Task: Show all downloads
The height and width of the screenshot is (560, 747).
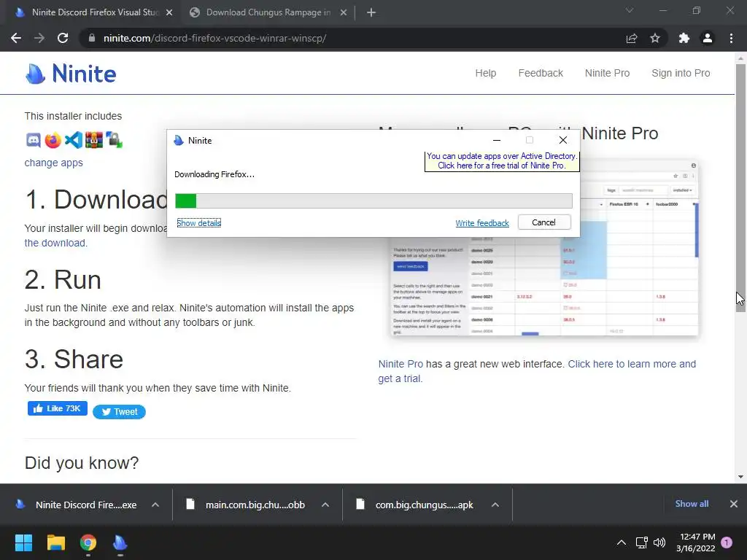Action: point(692,504)
